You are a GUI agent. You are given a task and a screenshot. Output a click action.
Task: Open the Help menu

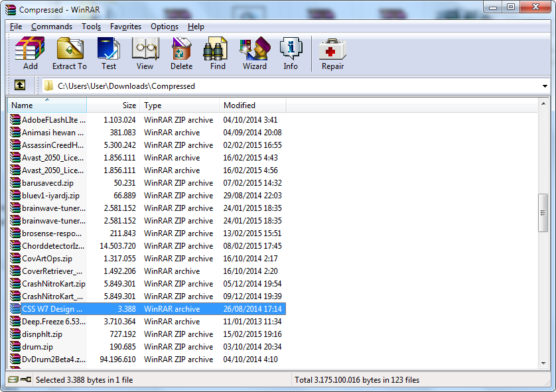[196, 27]
